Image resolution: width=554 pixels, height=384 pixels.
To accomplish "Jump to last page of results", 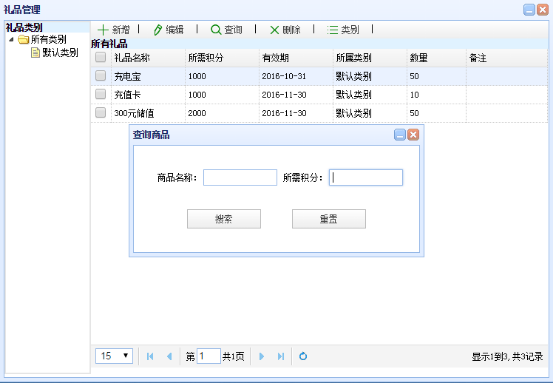I will 281,356.
